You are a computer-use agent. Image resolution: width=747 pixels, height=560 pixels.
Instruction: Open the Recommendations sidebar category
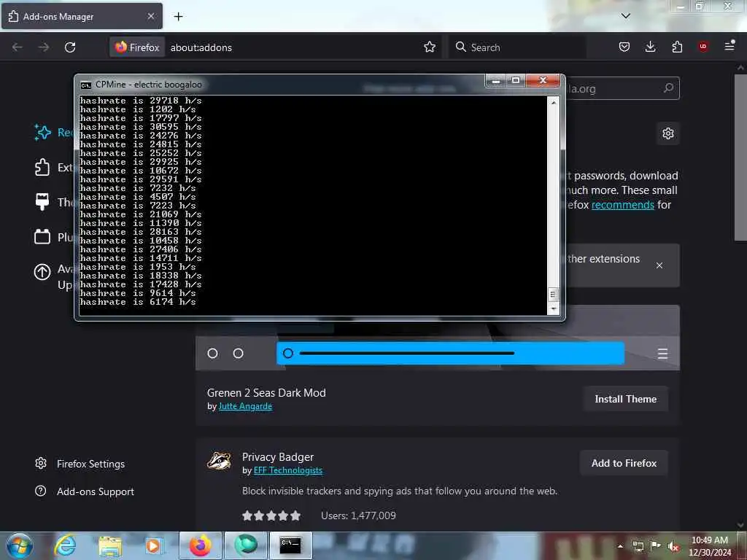point(54,133)
